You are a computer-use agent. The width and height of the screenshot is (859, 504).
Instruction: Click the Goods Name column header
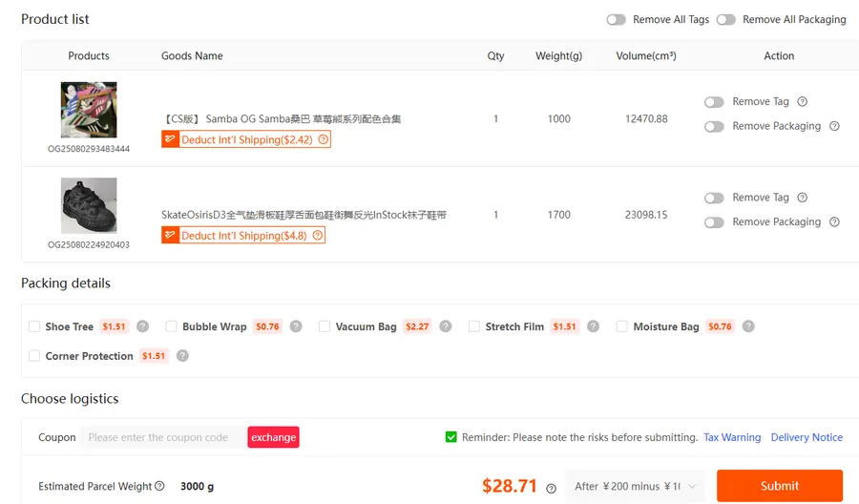(192, 56)
